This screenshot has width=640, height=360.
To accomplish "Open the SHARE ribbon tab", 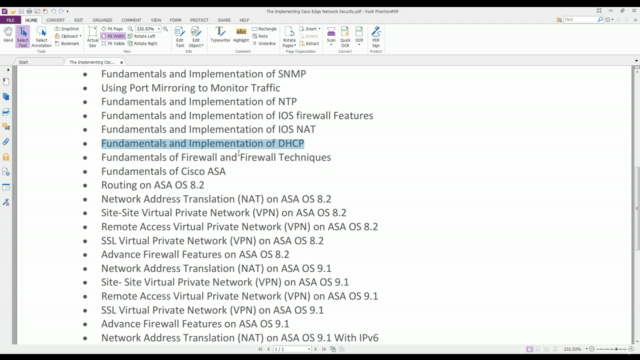I will 224,20.
